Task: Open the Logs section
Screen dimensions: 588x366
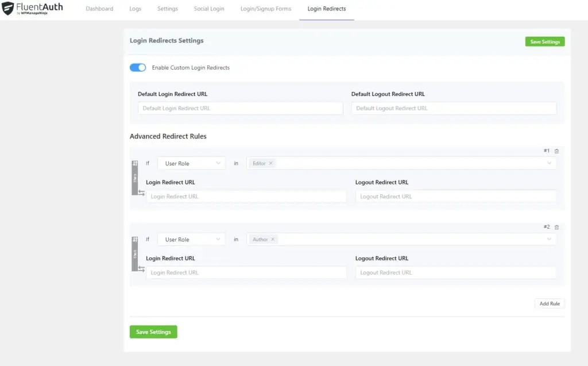Action: [135, 9]
